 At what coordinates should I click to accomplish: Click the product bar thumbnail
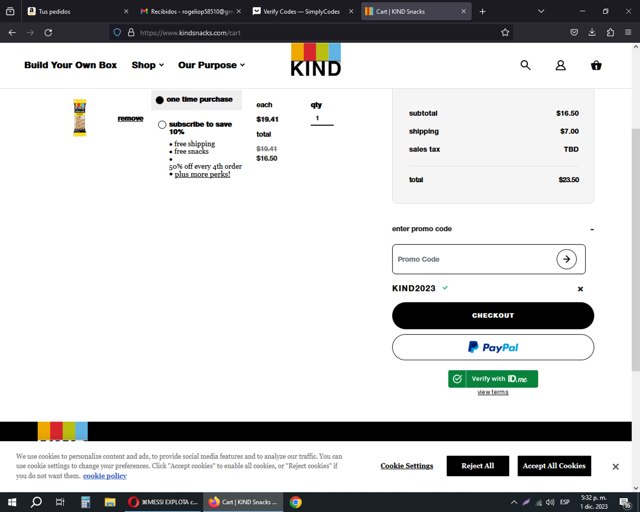point(80,118)
